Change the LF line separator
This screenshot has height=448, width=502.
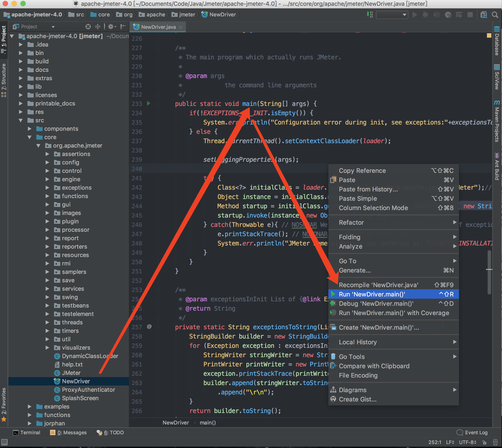click(x=450, y=442)
